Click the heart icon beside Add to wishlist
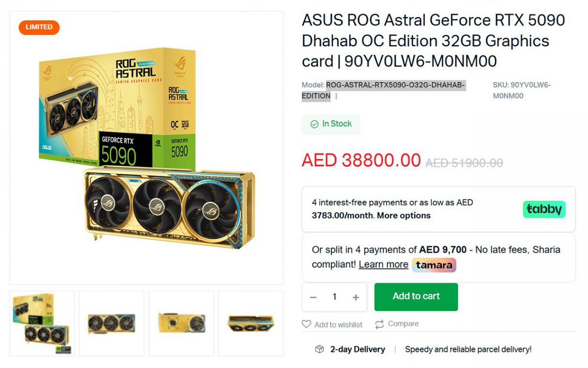 pos(307,324)
